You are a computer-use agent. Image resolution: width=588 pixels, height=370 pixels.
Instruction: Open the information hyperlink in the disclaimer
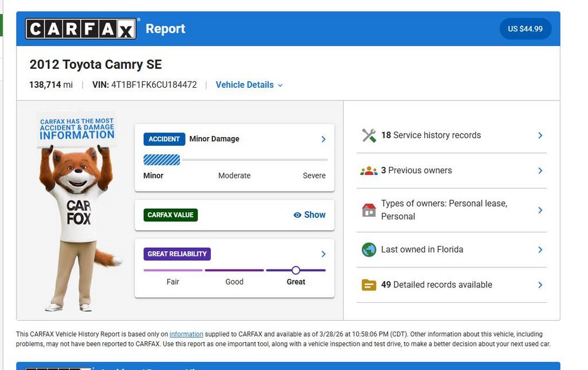pos(187,334)
